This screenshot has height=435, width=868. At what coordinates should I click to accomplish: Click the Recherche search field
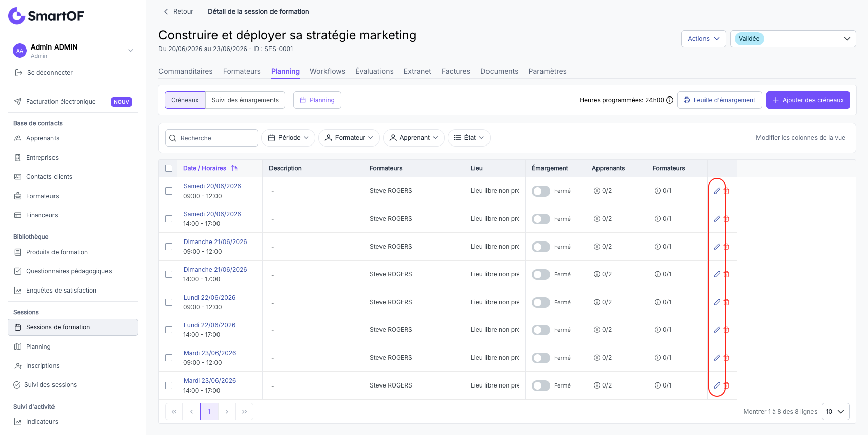pos(211,138)
